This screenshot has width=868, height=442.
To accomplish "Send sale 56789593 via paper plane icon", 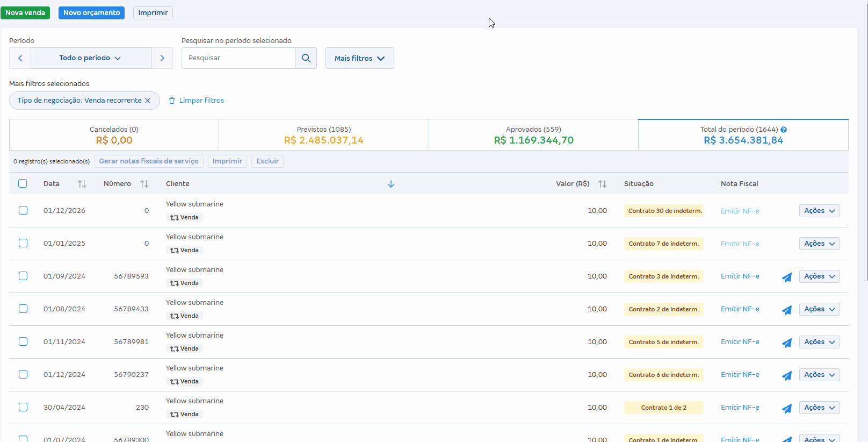I will tap(787, 277).
